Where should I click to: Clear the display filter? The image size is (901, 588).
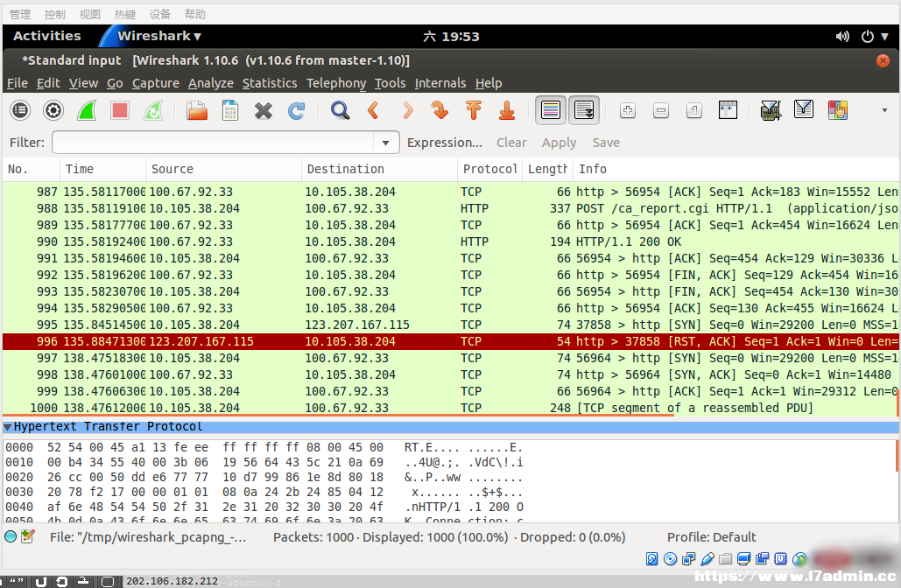pos(511,143)
